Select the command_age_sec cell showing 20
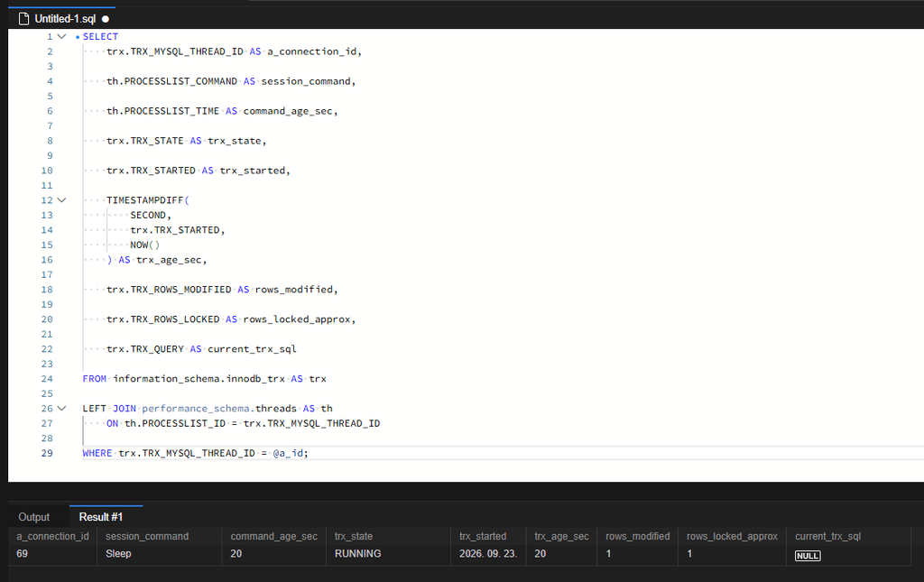Screen dimensions: 924x582 tap(273, 554)
